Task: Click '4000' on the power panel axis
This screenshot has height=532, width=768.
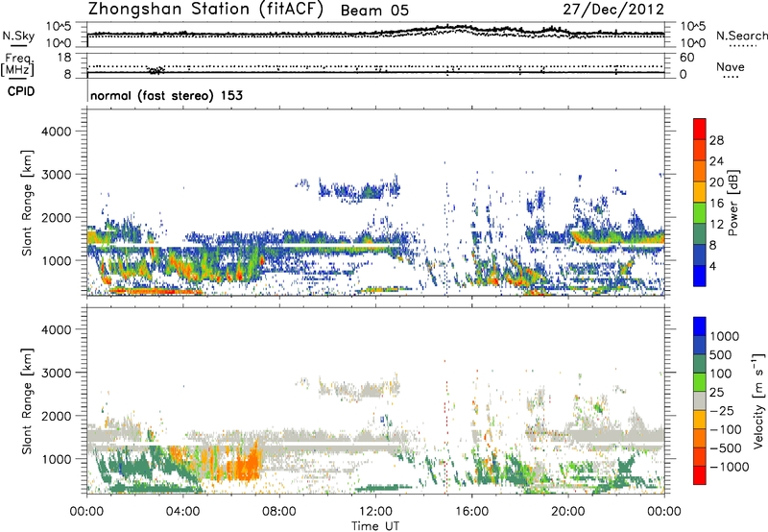Action: pos(57,132)
